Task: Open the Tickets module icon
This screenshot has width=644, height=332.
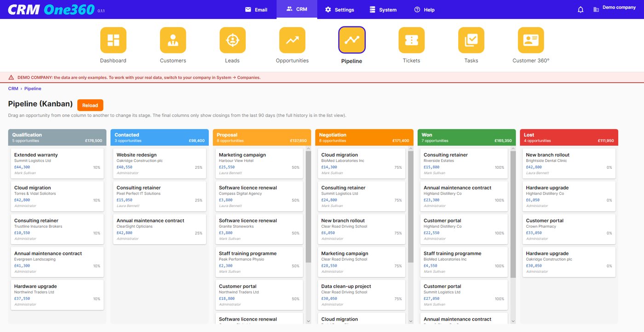Action: [x=411, y=40]
